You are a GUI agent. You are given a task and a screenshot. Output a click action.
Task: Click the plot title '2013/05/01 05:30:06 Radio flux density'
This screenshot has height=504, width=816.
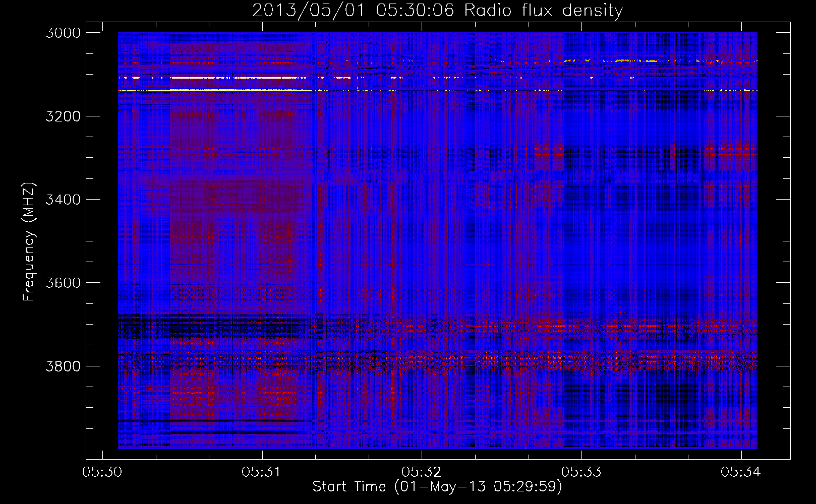(437, 11)
